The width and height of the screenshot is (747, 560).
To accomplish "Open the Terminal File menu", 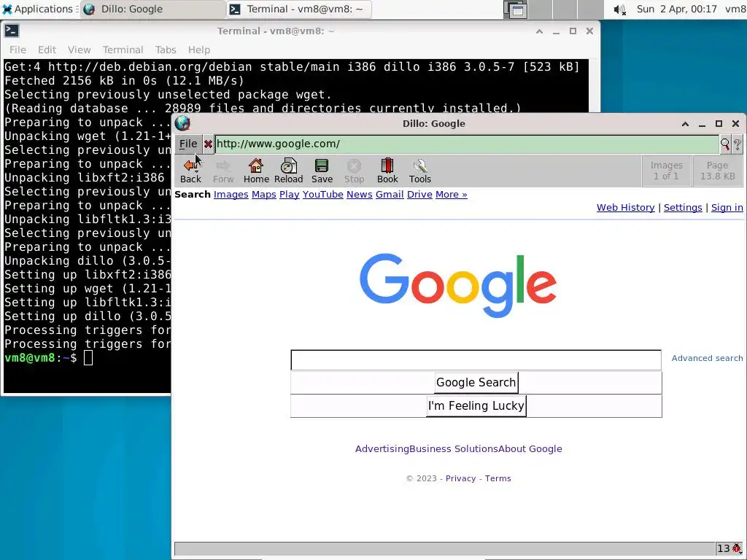I will tap(18, 50).
